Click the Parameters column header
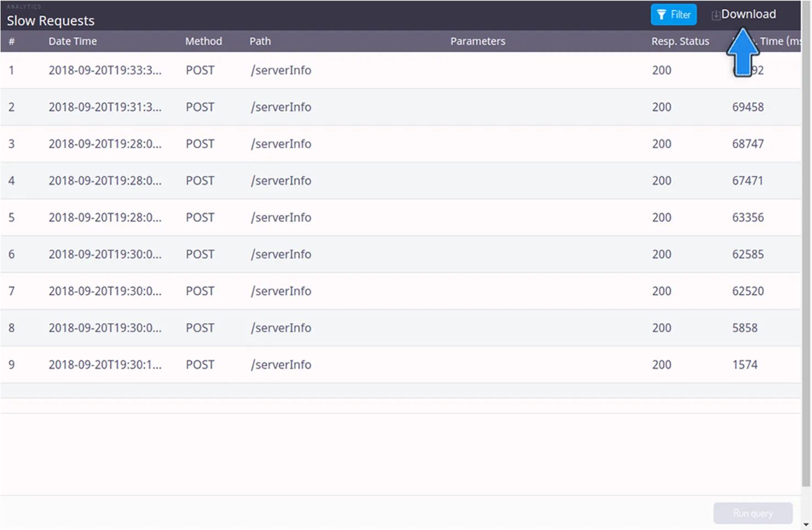Screen dimensions: 812x530 [477, 41]
